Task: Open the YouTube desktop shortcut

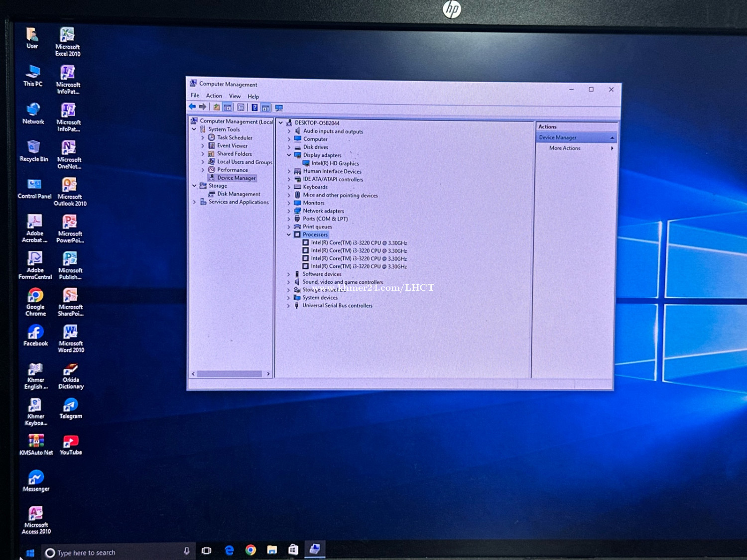Action: coord(71,445)
